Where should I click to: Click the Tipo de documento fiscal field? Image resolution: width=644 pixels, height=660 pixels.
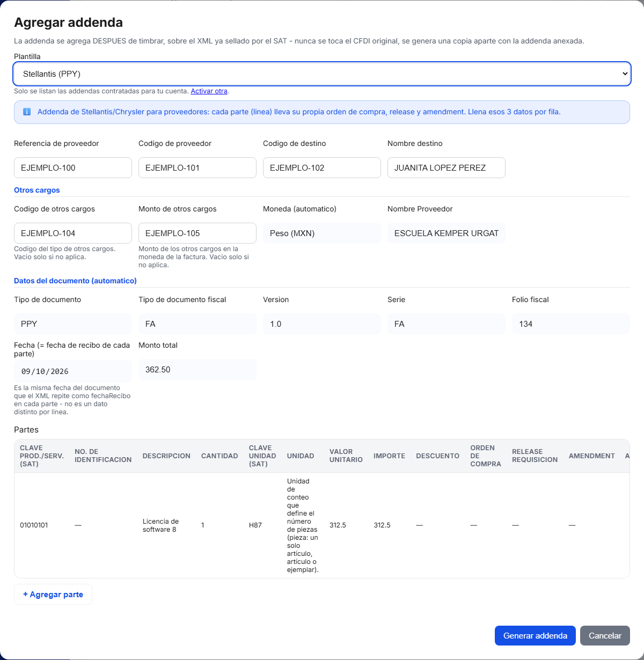197,324
